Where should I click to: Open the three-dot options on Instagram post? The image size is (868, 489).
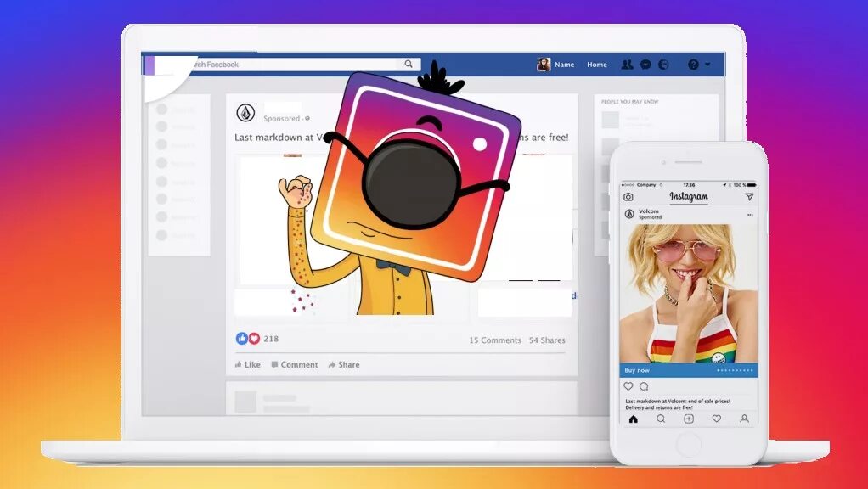point(750,215)
